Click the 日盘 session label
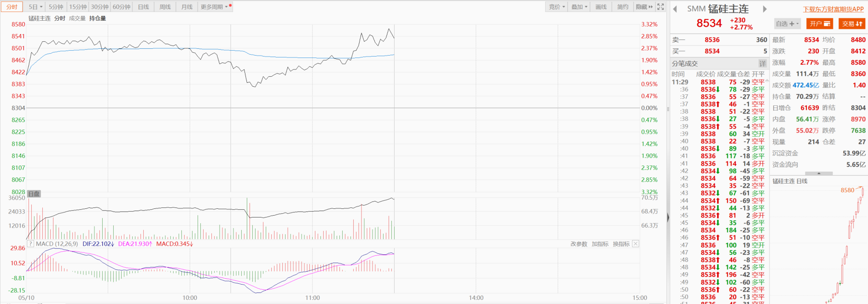868x304 pixels. tap(34, 194)
